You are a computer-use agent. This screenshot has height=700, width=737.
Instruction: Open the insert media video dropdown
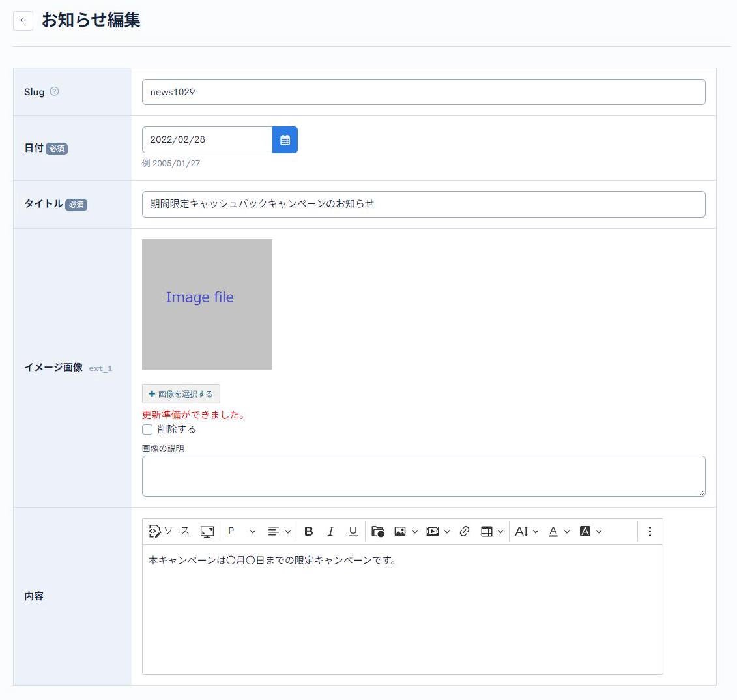coord(438,531)
